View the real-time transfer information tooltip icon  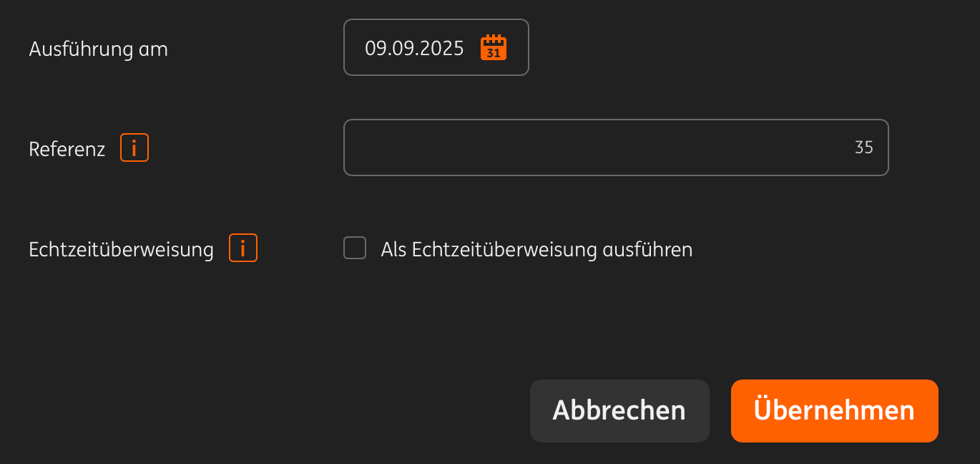[243, 248]
